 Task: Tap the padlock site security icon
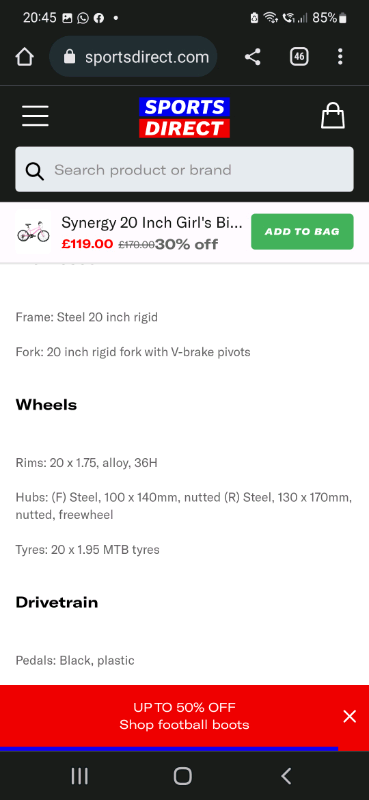tap(69, 57)
